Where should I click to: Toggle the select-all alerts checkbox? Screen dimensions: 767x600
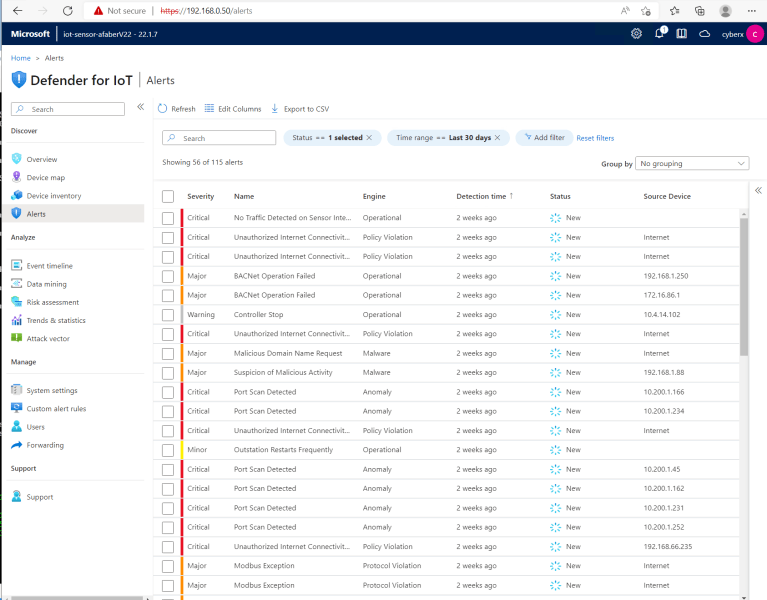[168, 196]
